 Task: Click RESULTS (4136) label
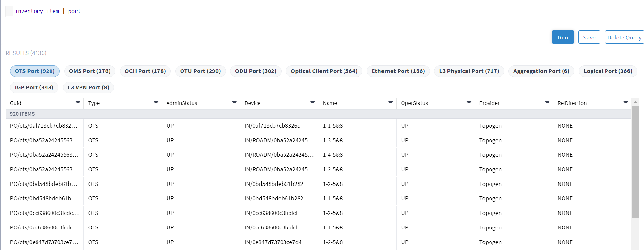(26, 53)
